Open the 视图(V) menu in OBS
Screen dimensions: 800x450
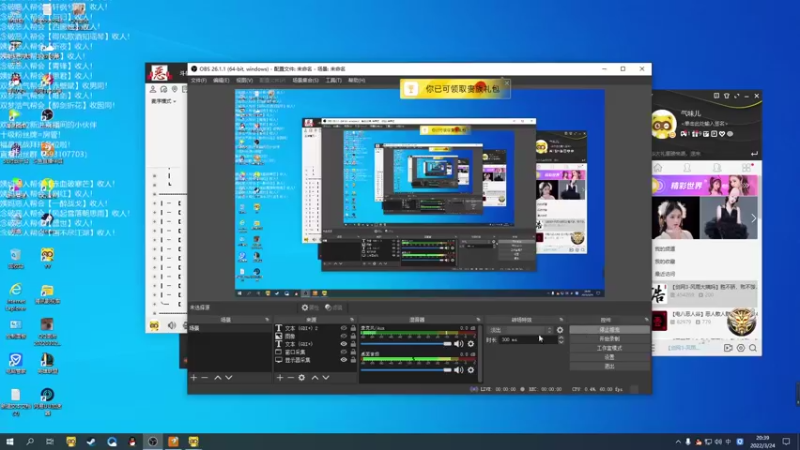click(244, 80)
